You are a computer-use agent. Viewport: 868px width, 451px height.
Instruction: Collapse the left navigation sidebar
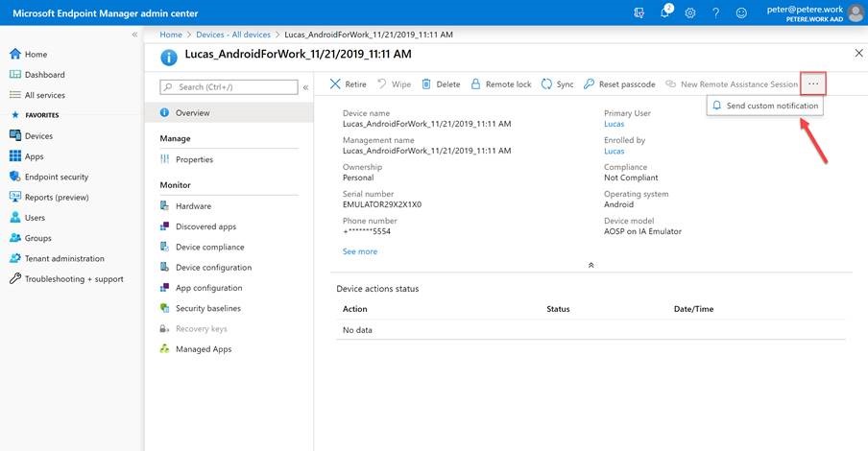click(134, 35)
